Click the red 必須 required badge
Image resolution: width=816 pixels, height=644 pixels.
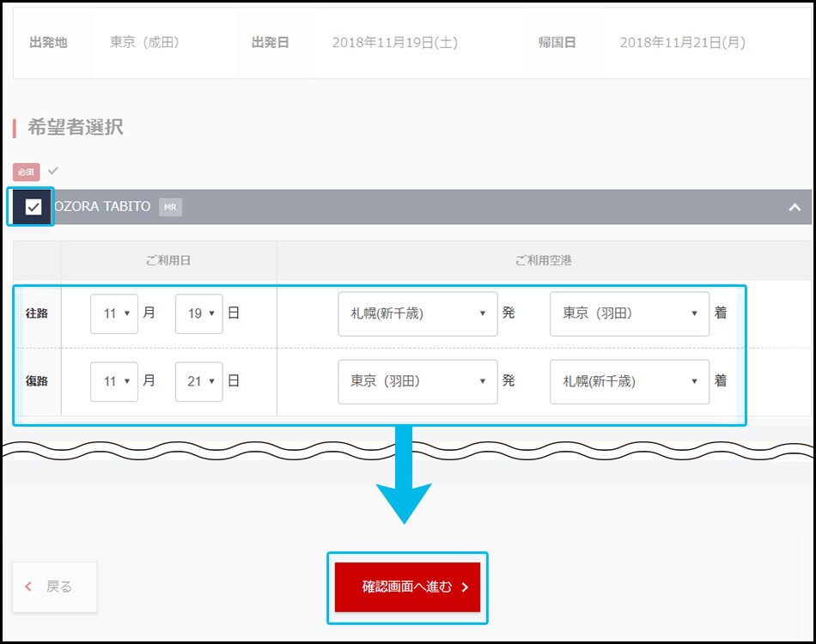pos(27,172)
